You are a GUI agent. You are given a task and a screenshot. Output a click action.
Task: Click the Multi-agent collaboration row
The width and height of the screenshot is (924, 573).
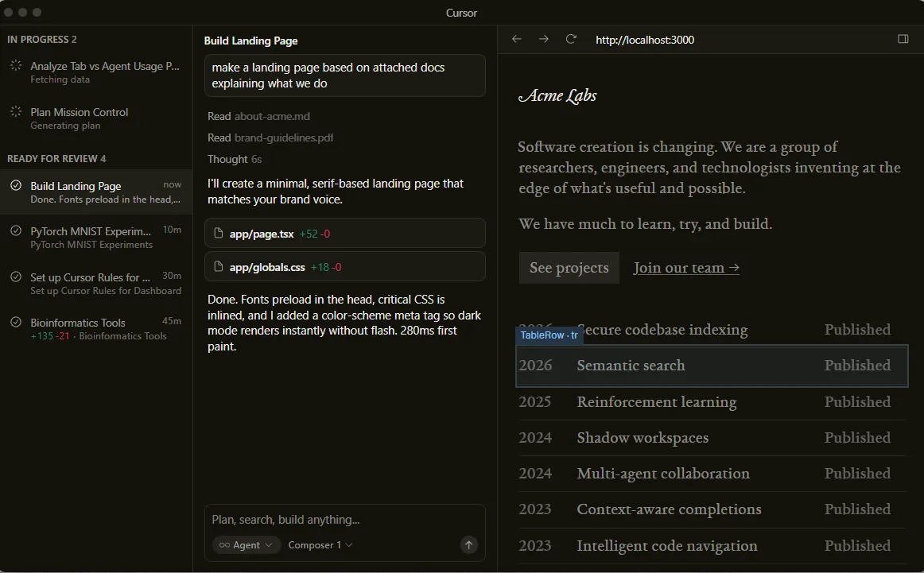[x=712, y=474]
